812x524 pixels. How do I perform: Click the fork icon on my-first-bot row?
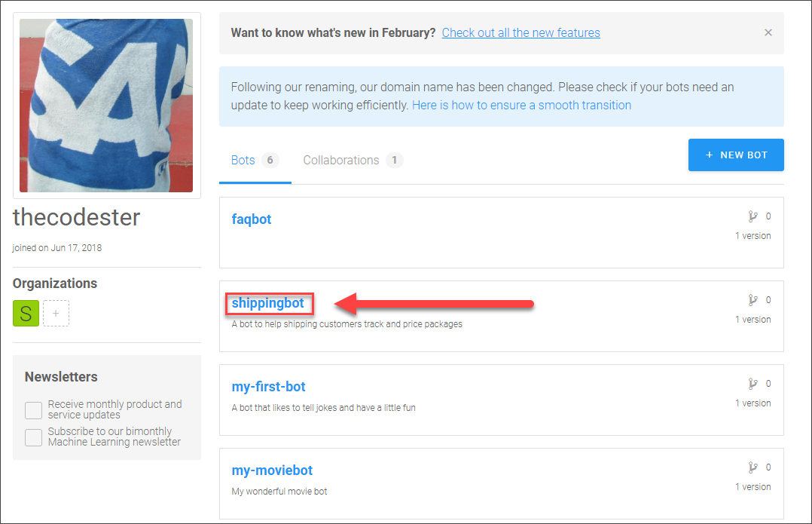[753, 384]
